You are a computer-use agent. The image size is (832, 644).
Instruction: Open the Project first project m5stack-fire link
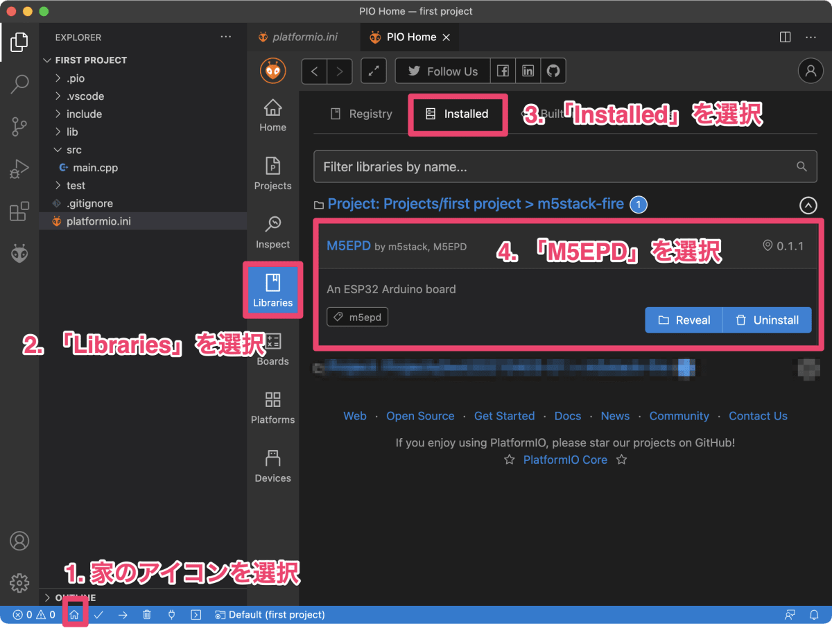476,204
